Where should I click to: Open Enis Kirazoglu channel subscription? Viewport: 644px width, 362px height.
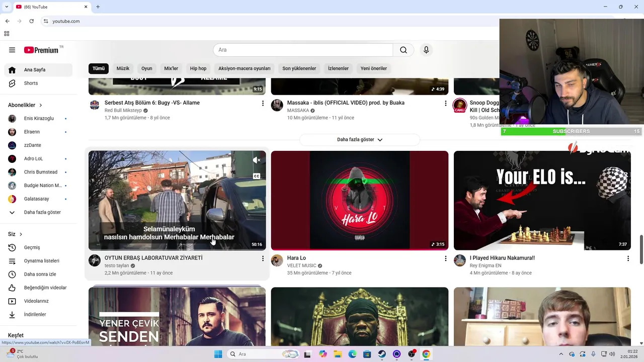[x=38, y=118]
